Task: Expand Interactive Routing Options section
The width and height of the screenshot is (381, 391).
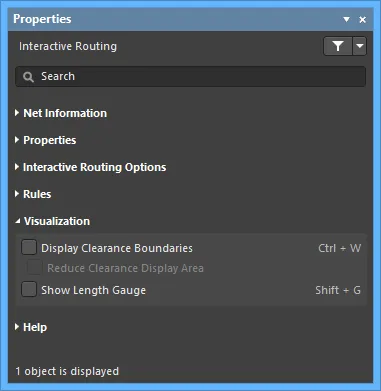Action: coord(17,167)
